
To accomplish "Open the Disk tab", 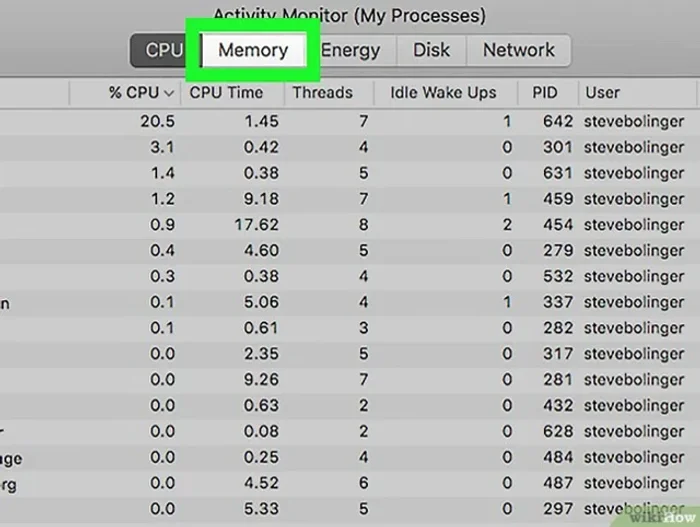I will pyautogui.click(x=431, y=50).
